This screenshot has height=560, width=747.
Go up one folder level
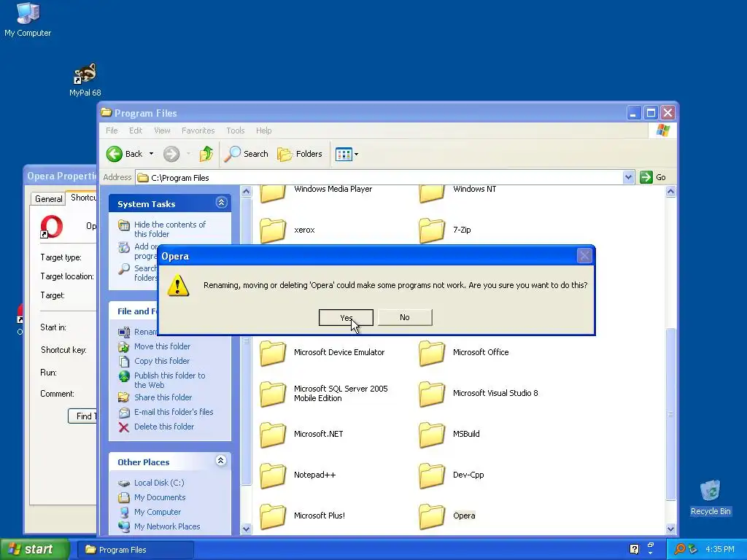click(x=206, y=154)
